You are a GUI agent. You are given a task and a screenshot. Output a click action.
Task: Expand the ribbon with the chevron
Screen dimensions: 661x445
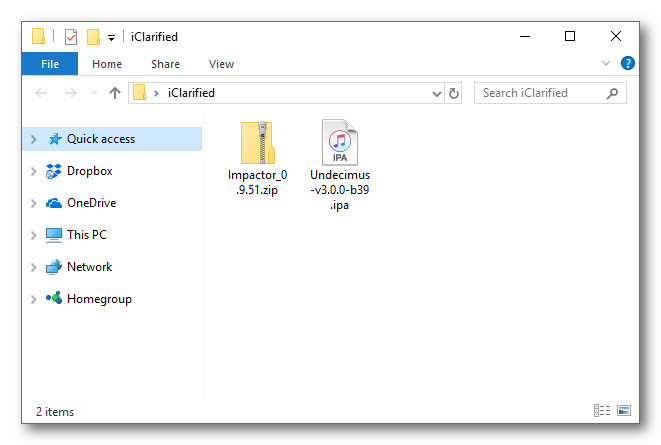point(606,64)
